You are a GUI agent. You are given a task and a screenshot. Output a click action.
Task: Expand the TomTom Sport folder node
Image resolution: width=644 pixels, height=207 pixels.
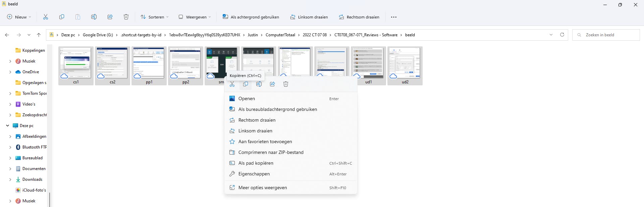coord(10,93)
